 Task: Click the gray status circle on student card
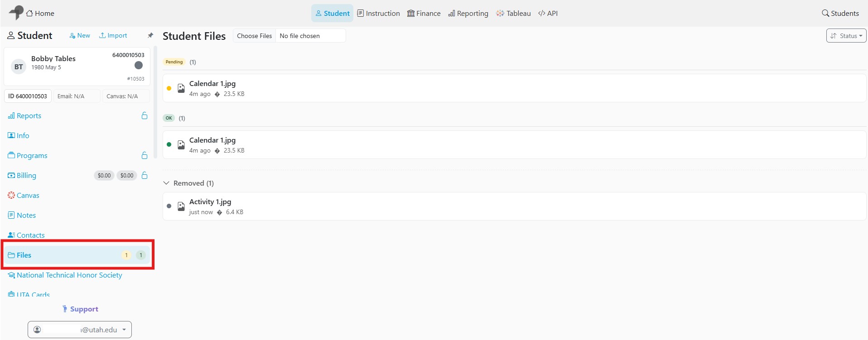[139, 65]
